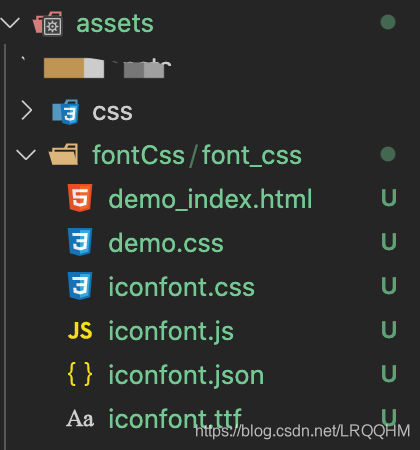
Task: Click the yellow JS icon for iconfont.js
Action: (80, 331)
